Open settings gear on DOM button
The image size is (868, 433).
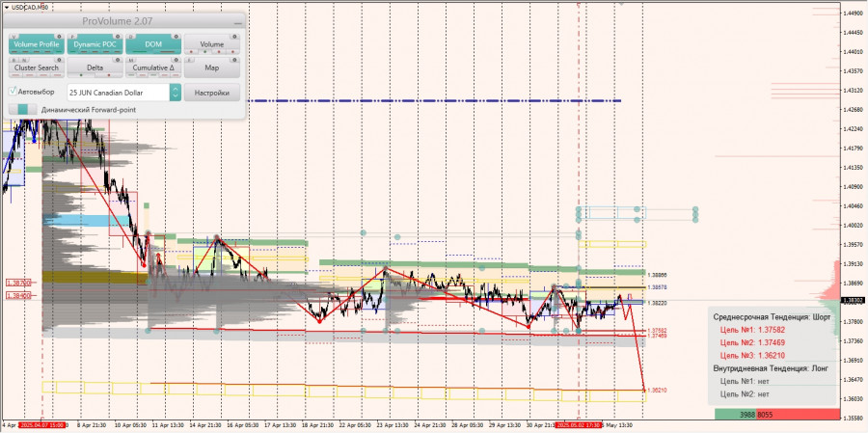pyautogui.click(x=177, y=37)
